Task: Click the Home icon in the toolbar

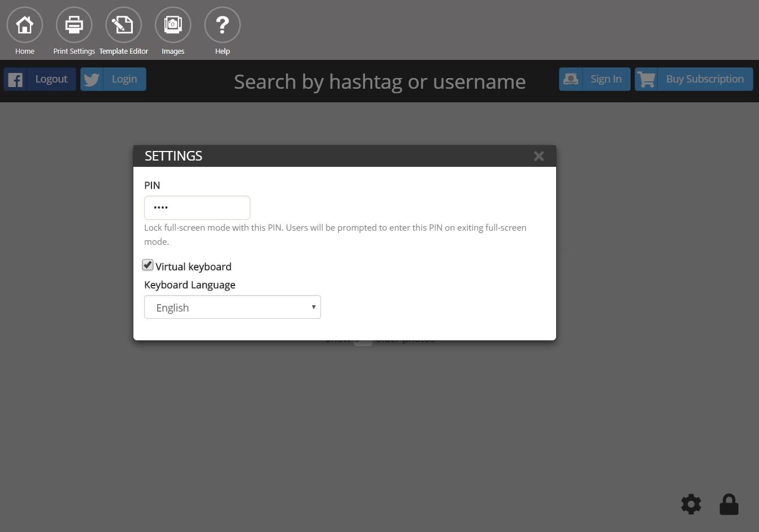Action: click(24, 25)
